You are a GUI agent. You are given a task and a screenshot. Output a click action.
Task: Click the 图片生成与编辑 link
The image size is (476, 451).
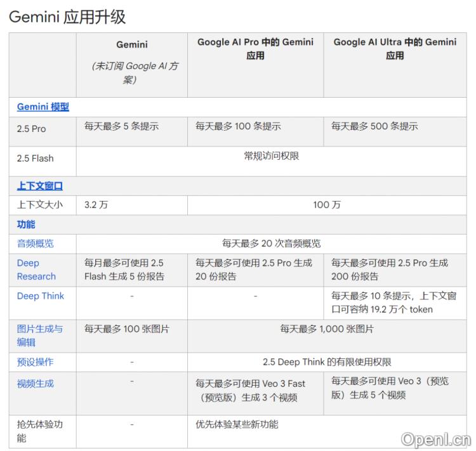tap(39, 336)
